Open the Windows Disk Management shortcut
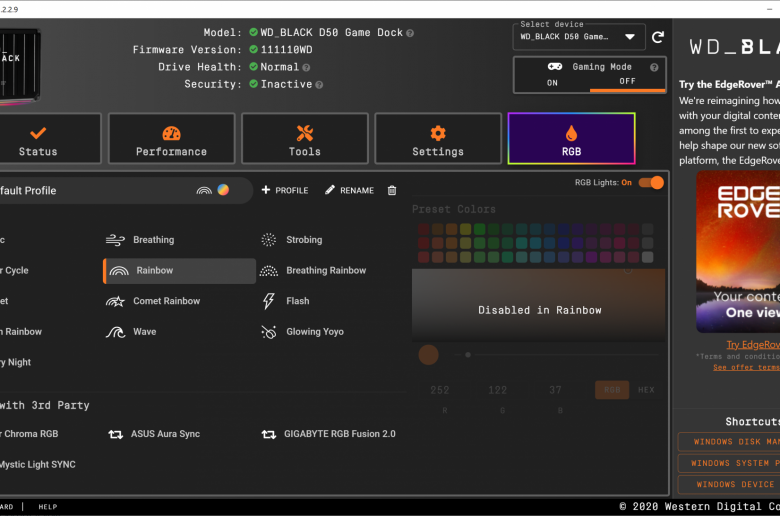Image resolution: width=780 pixels, height=516 pixels. tap(729, 442)
